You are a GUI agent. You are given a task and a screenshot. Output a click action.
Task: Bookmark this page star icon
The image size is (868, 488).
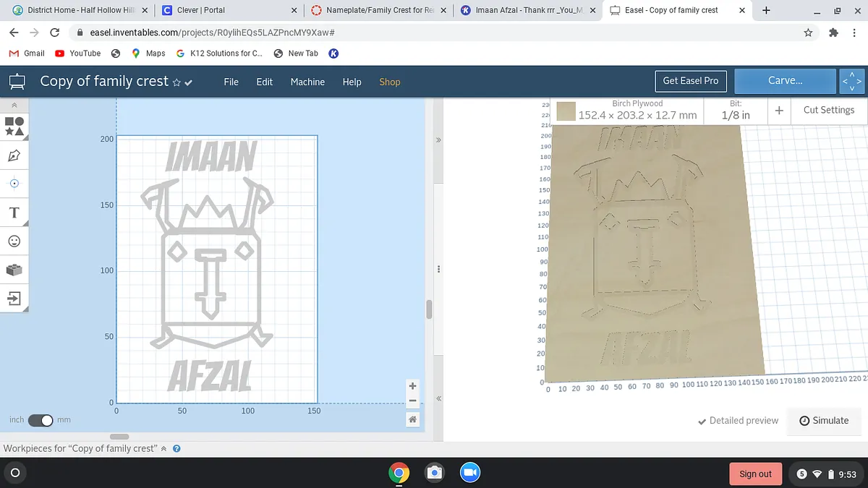pyautogui.click(x=808, y=33)
